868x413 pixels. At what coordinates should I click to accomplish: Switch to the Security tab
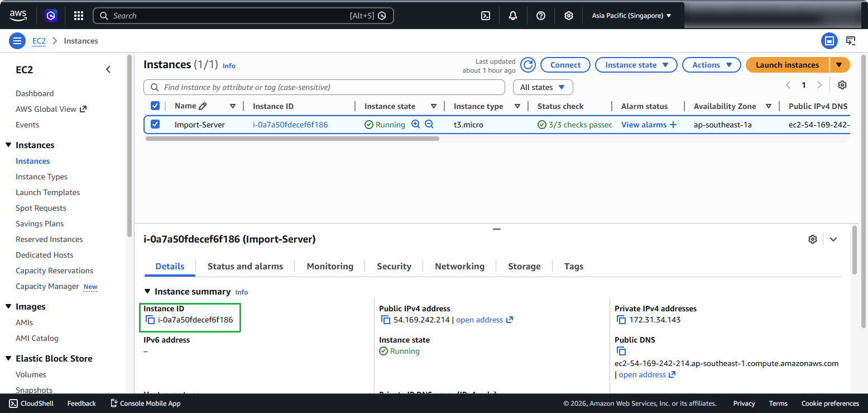[x=394, y=266]
